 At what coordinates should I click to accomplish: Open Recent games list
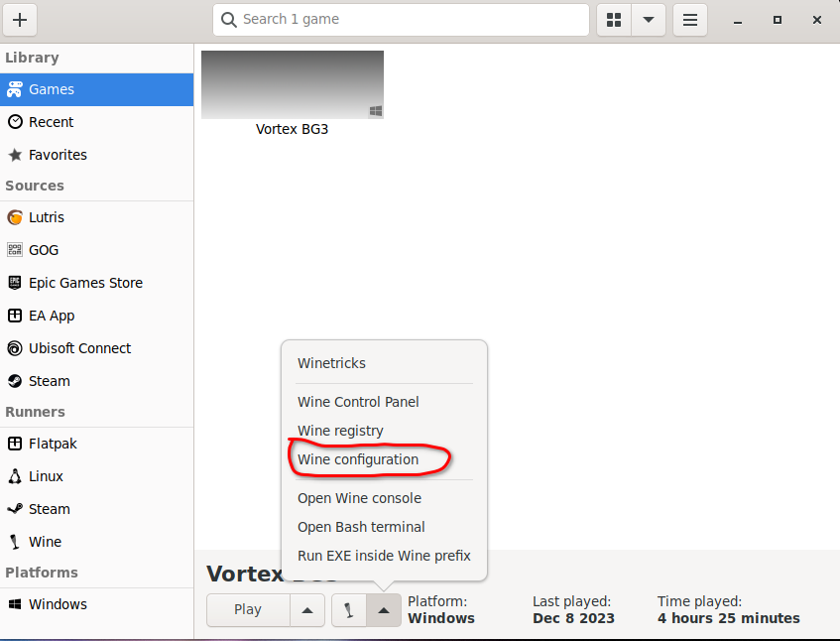tap(96, 122)
